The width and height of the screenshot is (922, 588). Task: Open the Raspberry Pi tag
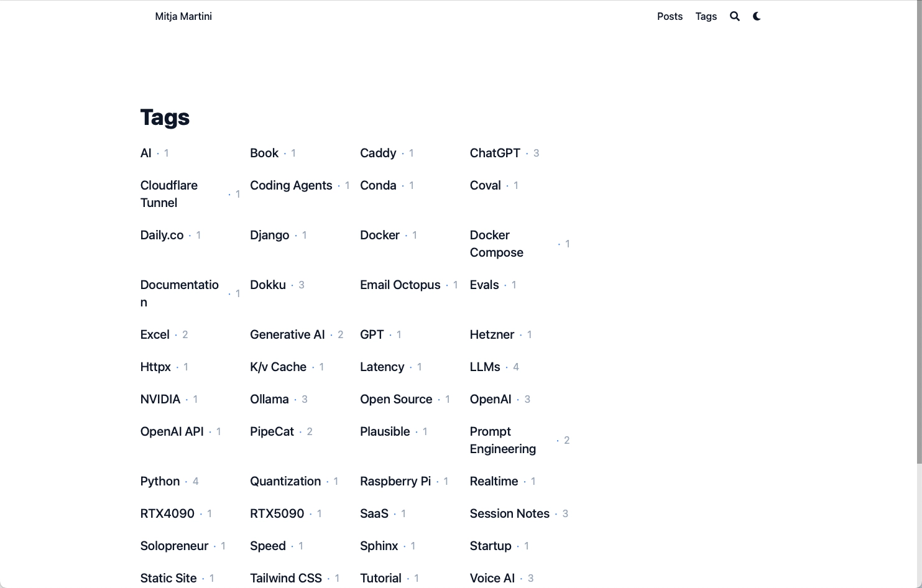(395, 481)
